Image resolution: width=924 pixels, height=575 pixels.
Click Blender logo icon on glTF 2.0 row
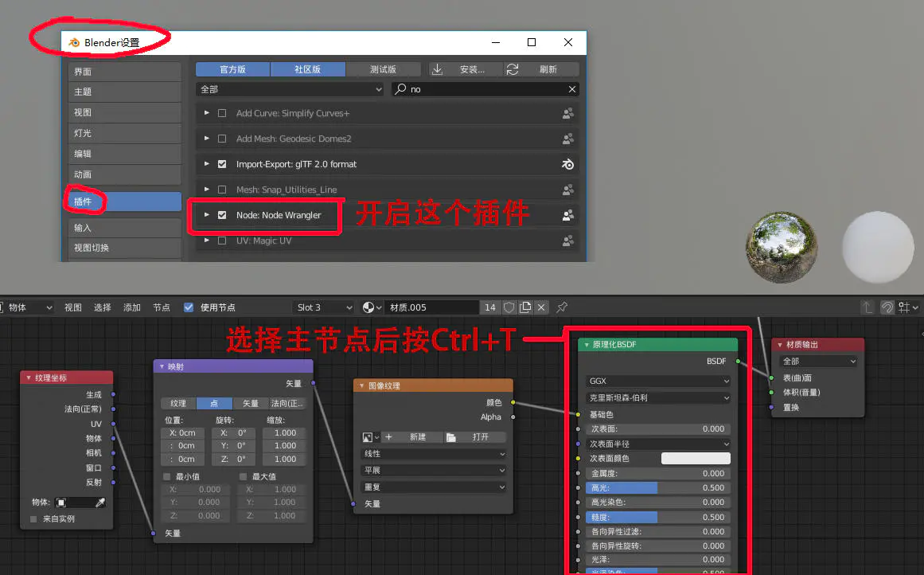point(568,165)
